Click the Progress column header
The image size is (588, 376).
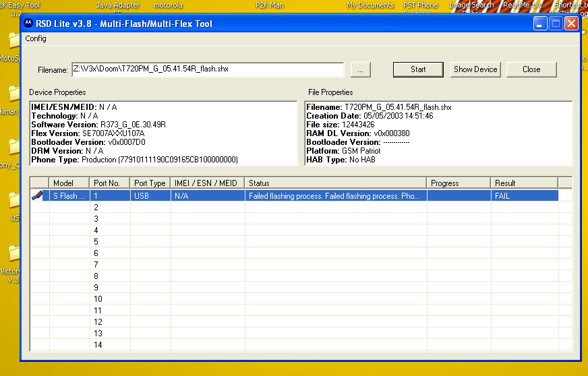[459, 183]
